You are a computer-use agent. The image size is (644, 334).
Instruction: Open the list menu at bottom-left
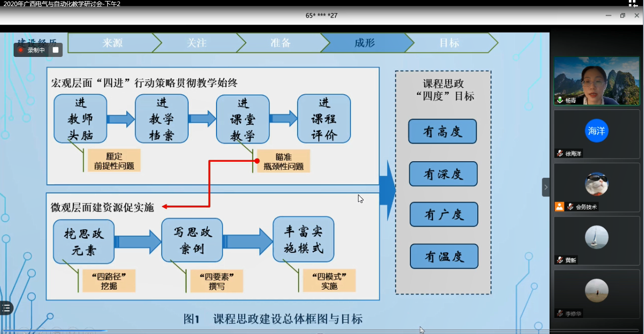[6, 308]
